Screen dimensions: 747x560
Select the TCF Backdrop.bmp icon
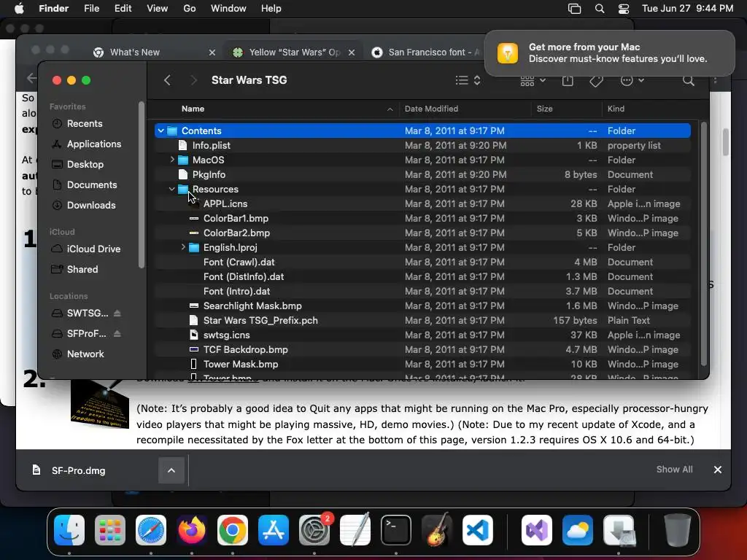(x=194, y=349)
